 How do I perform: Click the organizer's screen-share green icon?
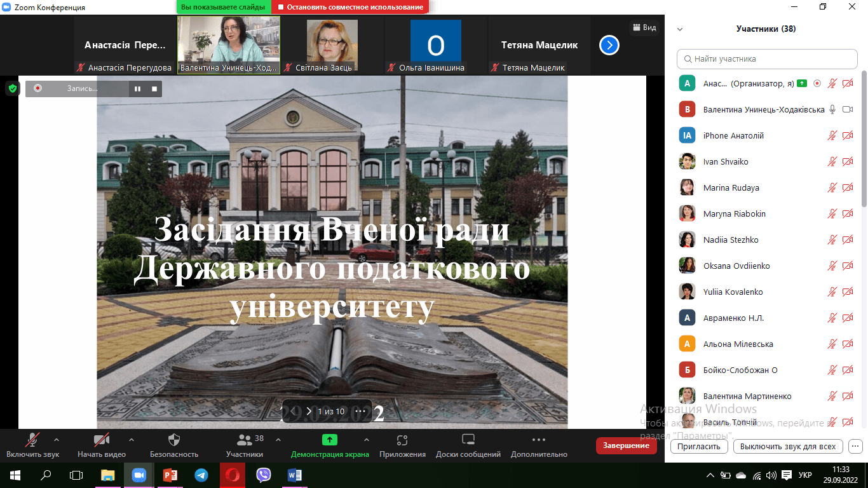point(803,83)
